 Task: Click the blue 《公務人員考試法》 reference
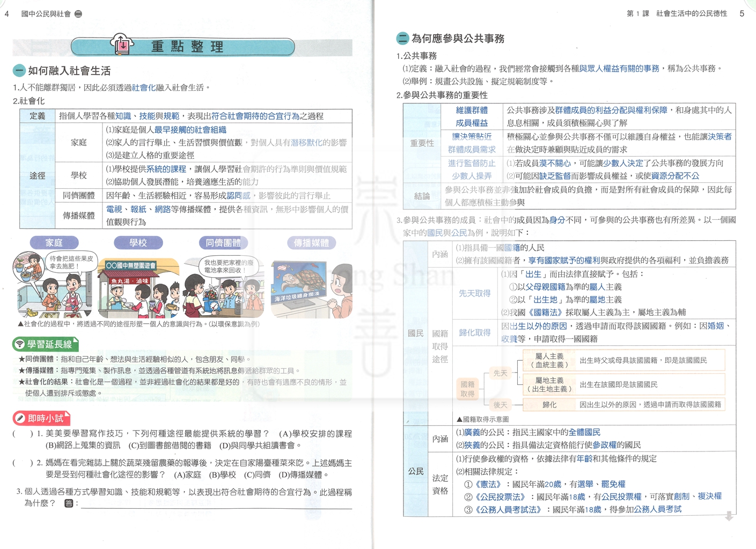pos(508,510)
